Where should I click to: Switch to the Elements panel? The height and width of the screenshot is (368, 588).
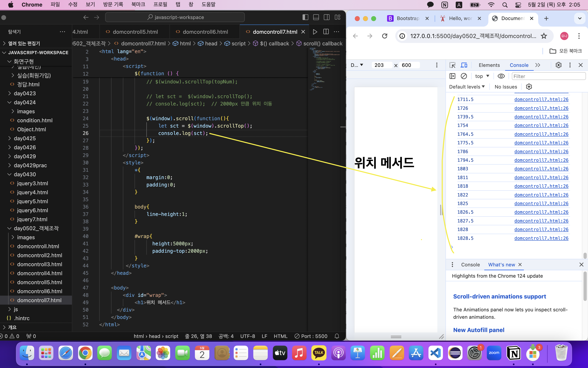coord(489,65)
